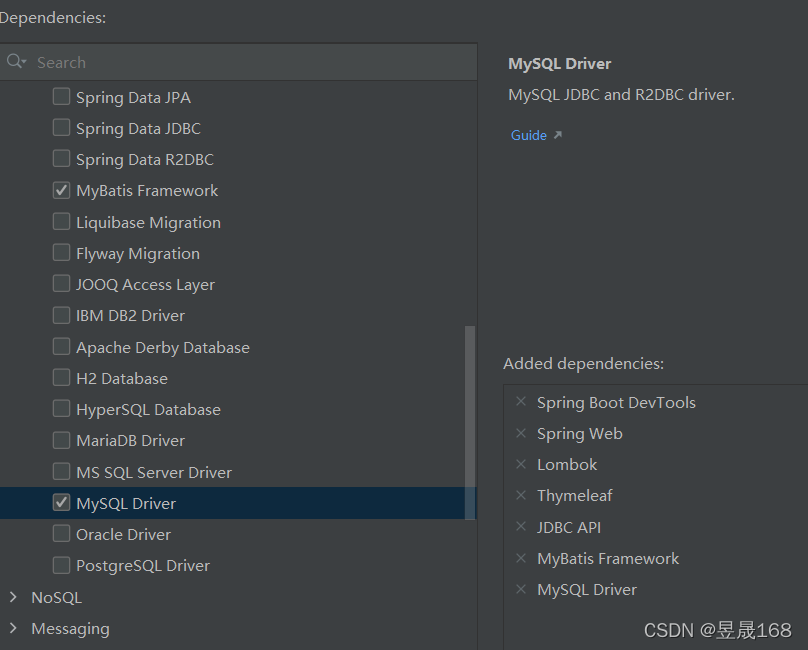Enable the Oracle Driver dependency

(61, 534)
